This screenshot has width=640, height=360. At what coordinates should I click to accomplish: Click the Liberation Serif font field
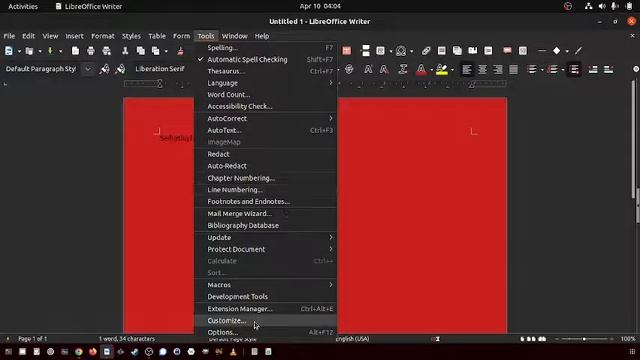pos(160,69)
